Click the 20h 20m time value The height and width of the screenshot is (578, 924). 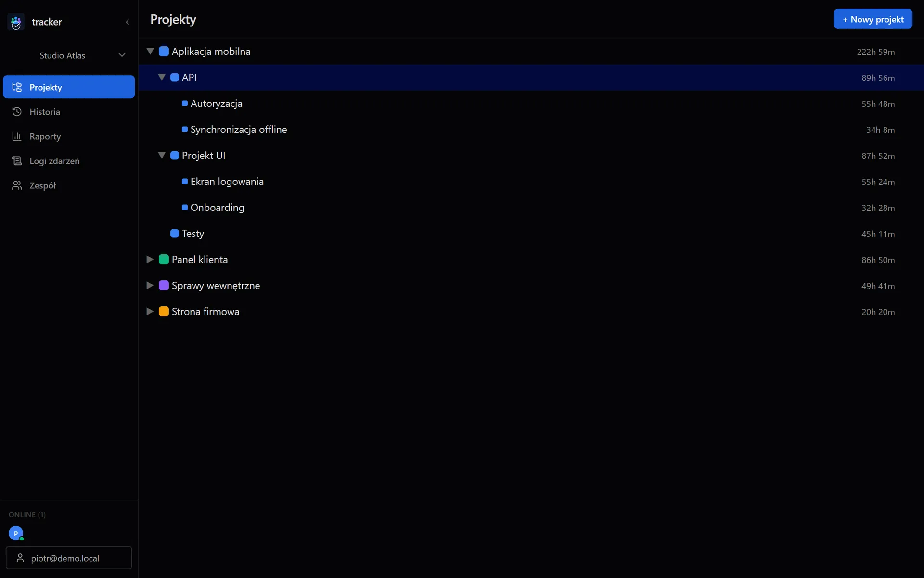click(878, 312)
